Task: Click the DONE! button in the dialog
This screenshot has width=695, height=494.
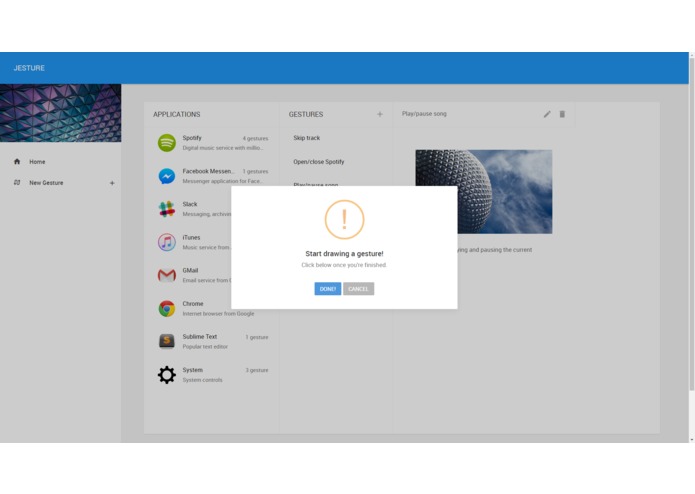Action: (x=328, y=289)
